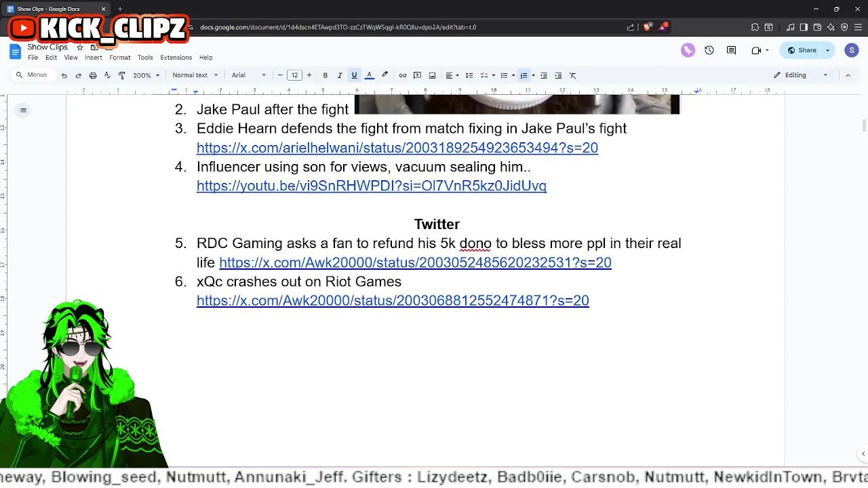The image size is (868, 488).
Task: Expand numbered list style arrow
Action: pyautogui.click(x=533, y=75)
